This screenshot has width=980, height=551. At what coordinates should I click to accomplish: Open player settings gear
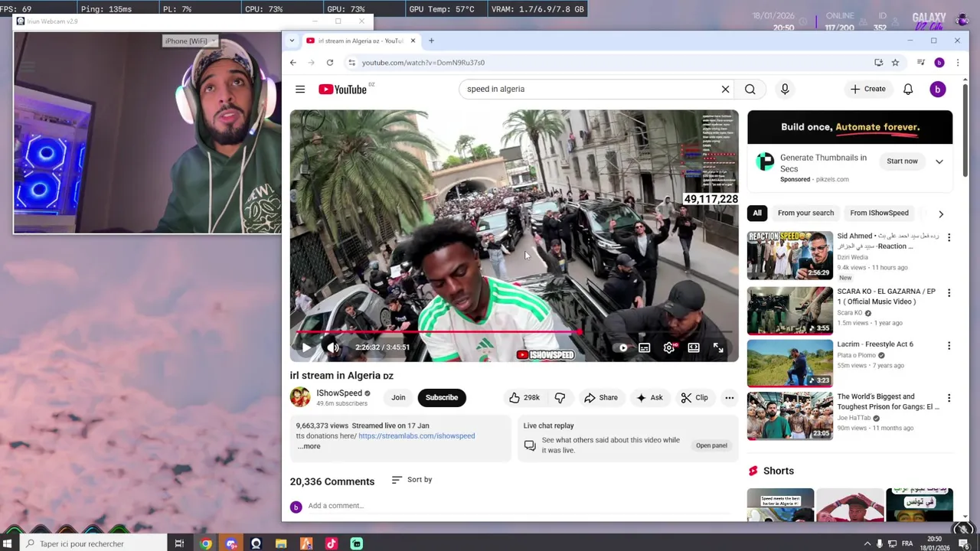[x=669, y=348]
